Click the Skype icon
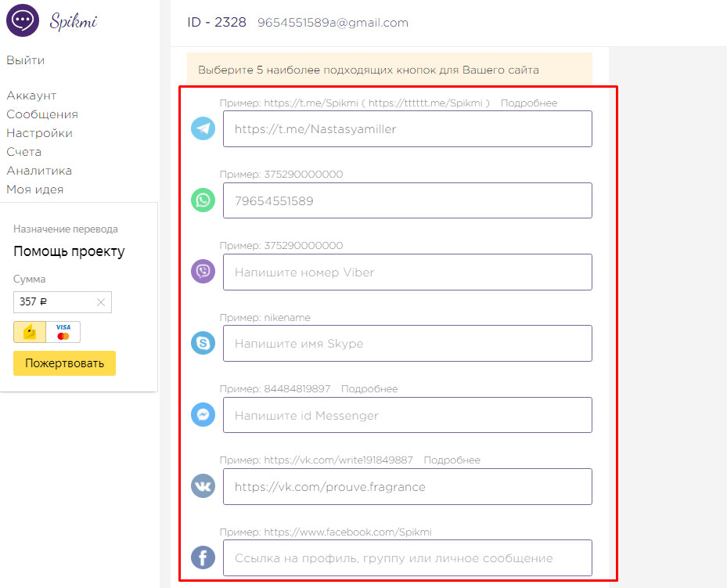 point(203,343)
